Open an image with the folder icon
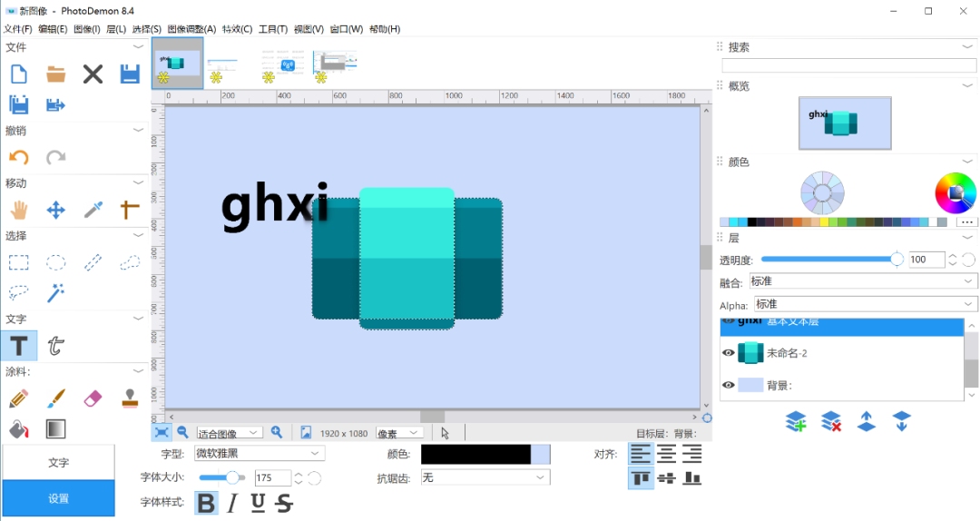This screenshot has height=521, width=980. click(x=55, y=74)
